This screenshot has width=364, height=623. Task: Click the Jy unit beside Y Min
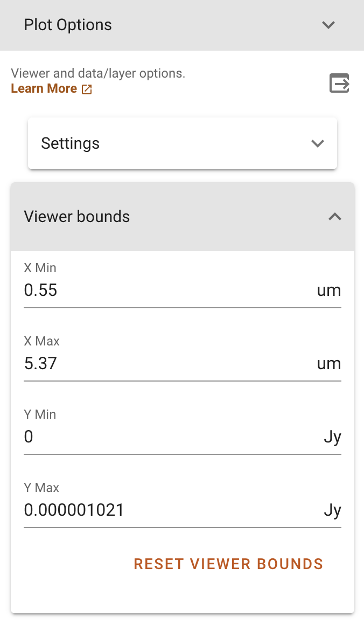pyautogui.click(x=332, y=438)
